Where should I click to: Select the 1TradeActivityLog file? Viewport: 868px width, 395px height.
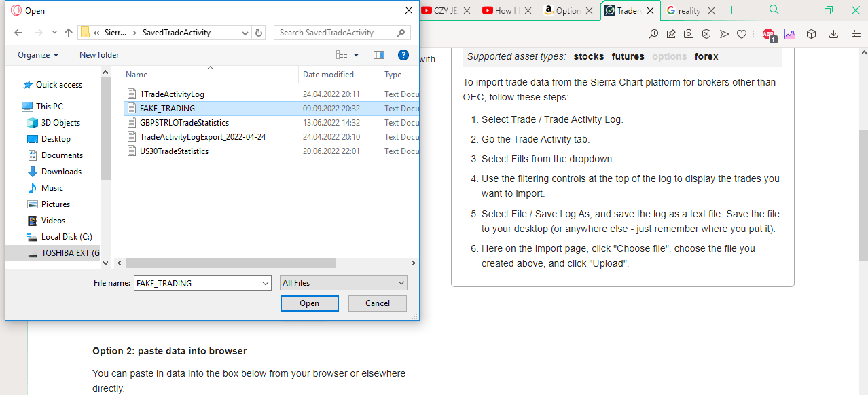172,94
